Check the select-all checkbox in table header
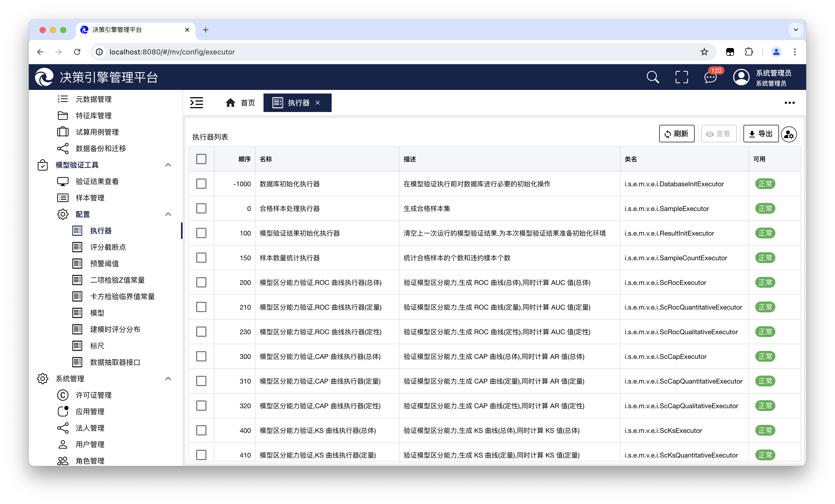The image size is (835, 504). point(201,159)
